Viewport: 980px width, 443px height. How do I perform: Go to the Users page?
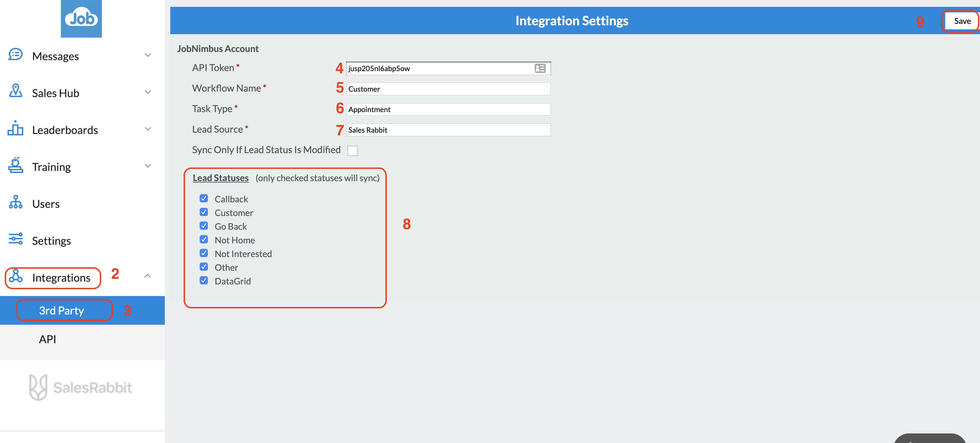click(x=46, y=204)
